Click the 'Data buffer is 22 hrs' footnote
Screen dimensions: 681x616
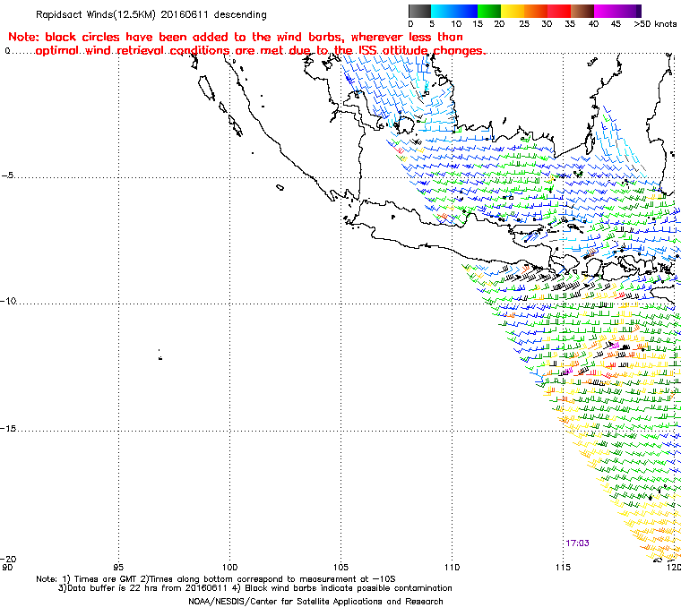point(255,588)
